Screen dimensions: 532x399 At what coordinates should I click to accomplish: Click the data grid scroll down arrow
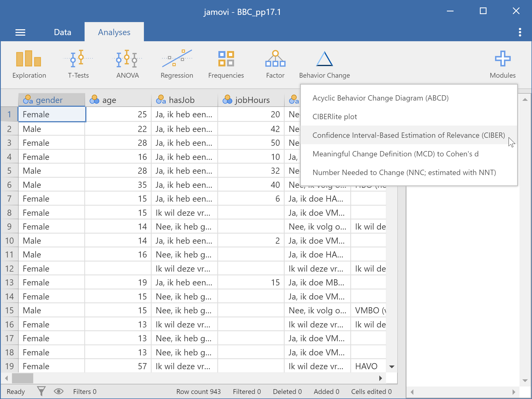[392, 367]
